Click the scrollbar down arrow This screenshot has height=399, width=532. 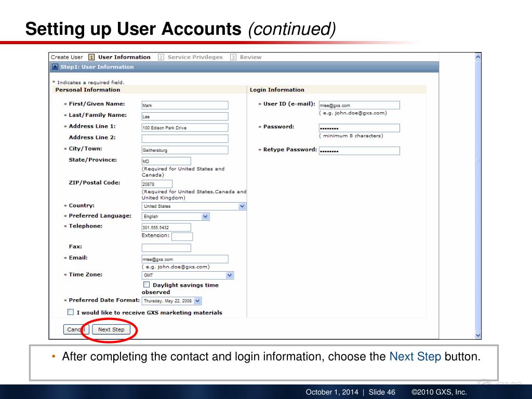[x=478, y=335]
